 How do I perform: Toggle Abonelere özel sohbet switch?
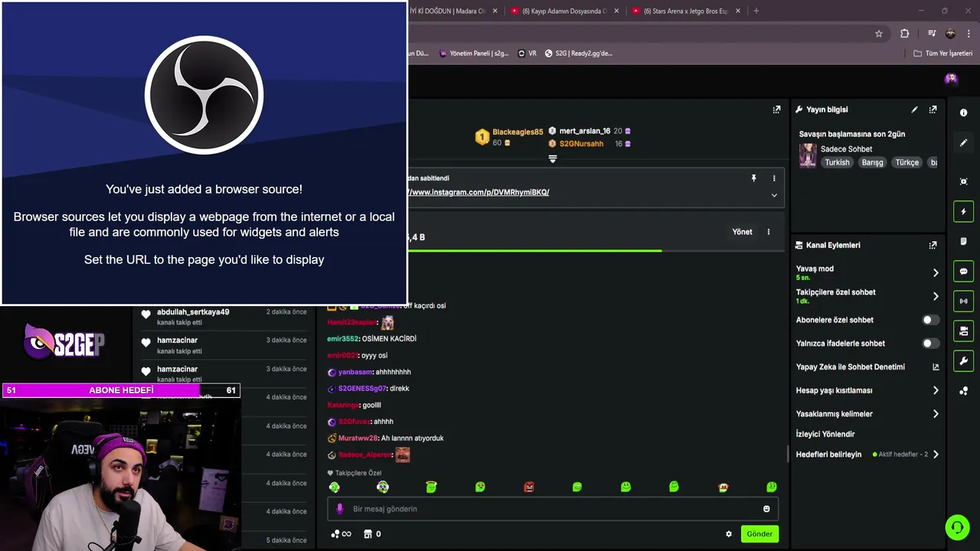point(929,320)
